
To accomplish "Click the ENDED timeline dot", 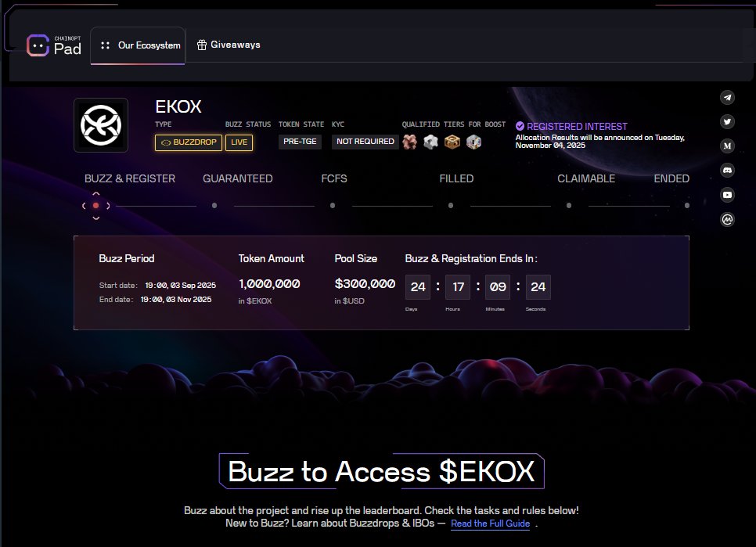I will click(687, 206).
